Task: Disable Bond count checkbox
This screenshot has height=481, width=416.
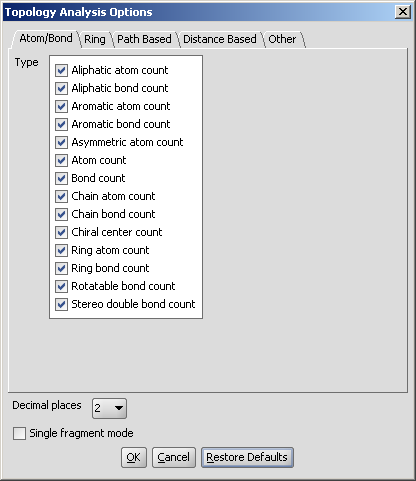Action: pos(61,178)
